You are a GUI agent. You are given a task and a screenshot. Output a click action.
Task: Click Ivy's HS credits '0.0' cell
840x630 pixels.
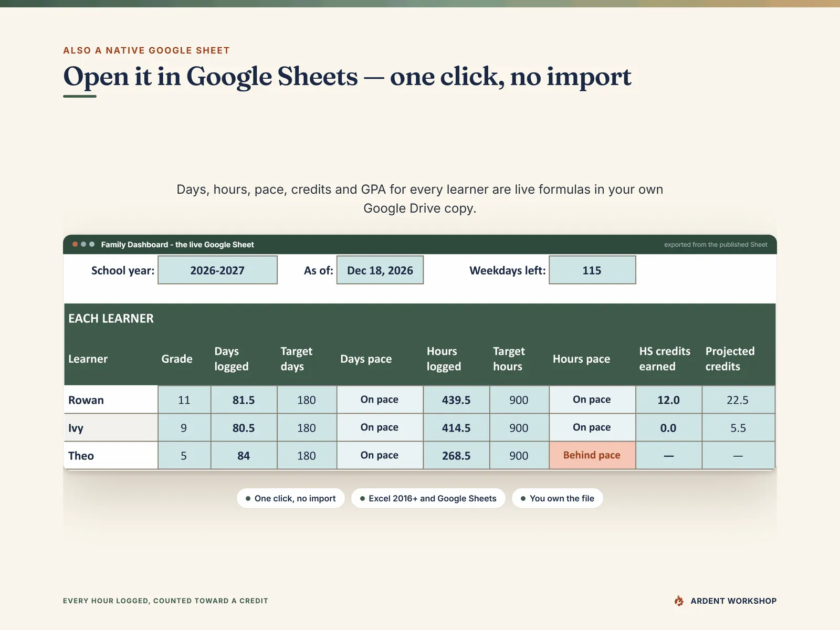[669, 427]
